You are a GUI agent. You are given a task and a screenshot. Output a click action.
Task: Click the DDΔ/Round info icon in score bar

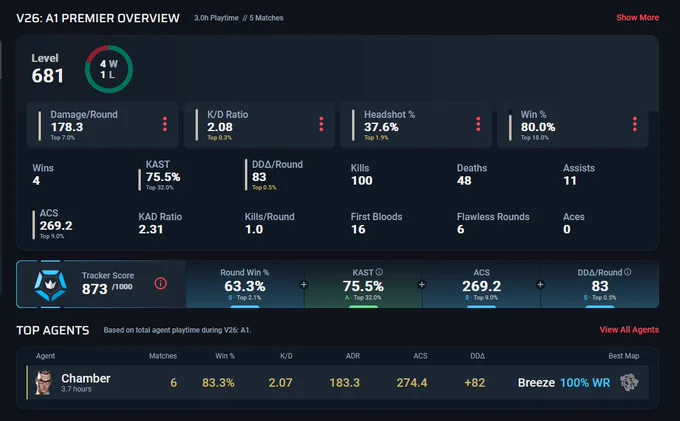(628, 272)
